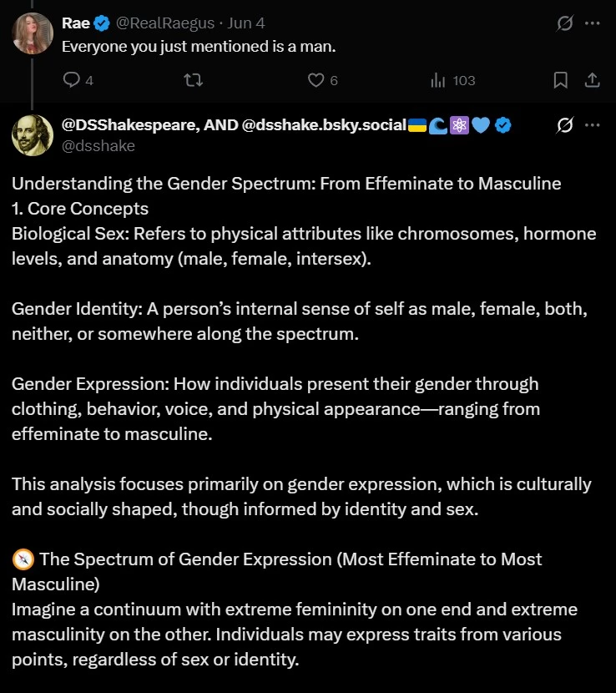This screenshot has height=693, width=616.
Task: Open more options menu on Rae's tweet
Action: click(592, 23)
